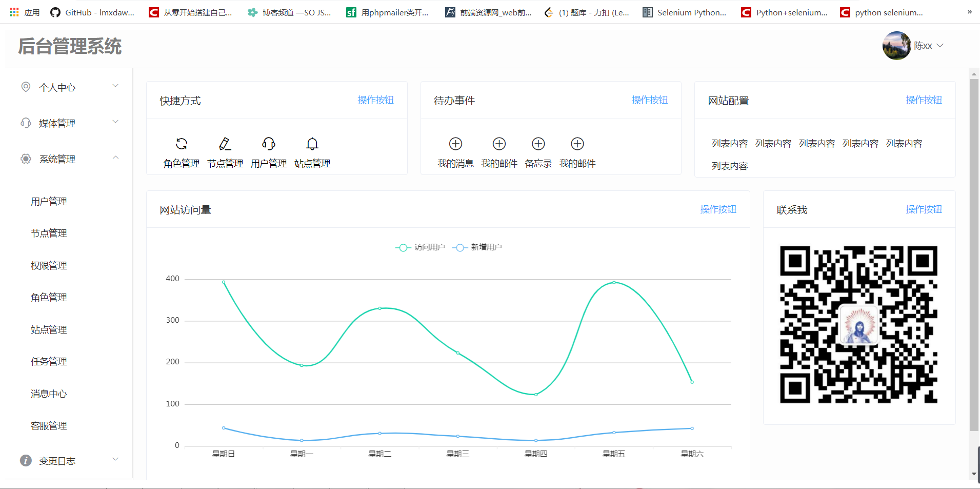Click the plus icon above 我的消息

(455, 144)
